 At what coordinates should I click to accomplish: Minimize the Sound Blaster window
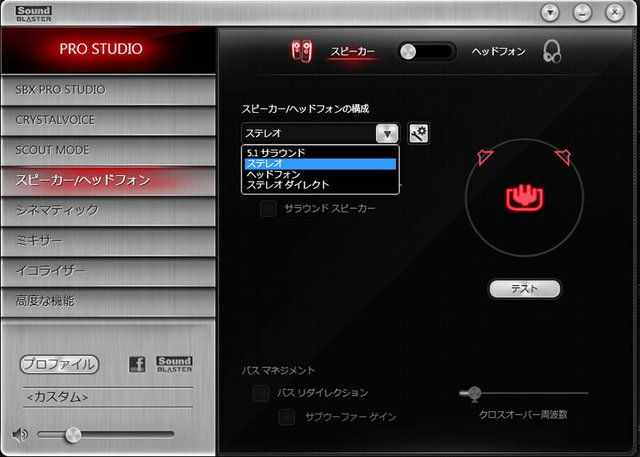coord(582,13)
